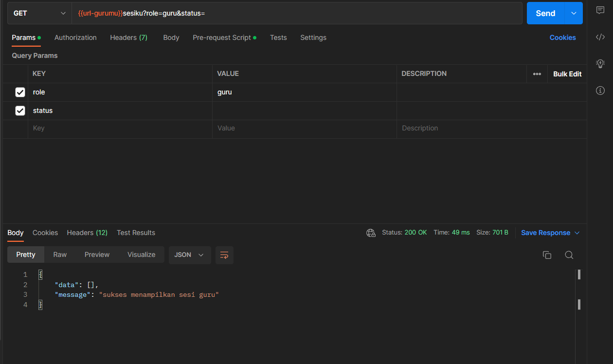Click the Send button
Image resolution: width=613 pixels, height=364 pixels.
[545, 13]
